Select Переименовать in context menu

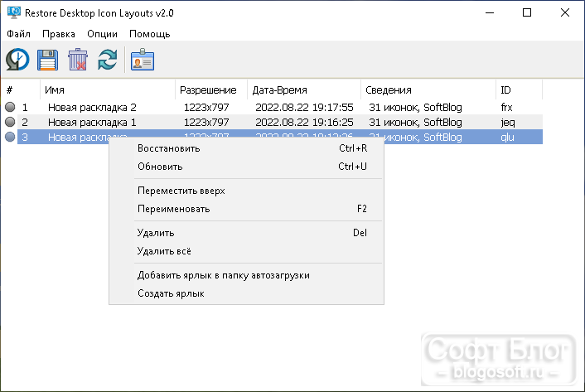coord(246,209)
